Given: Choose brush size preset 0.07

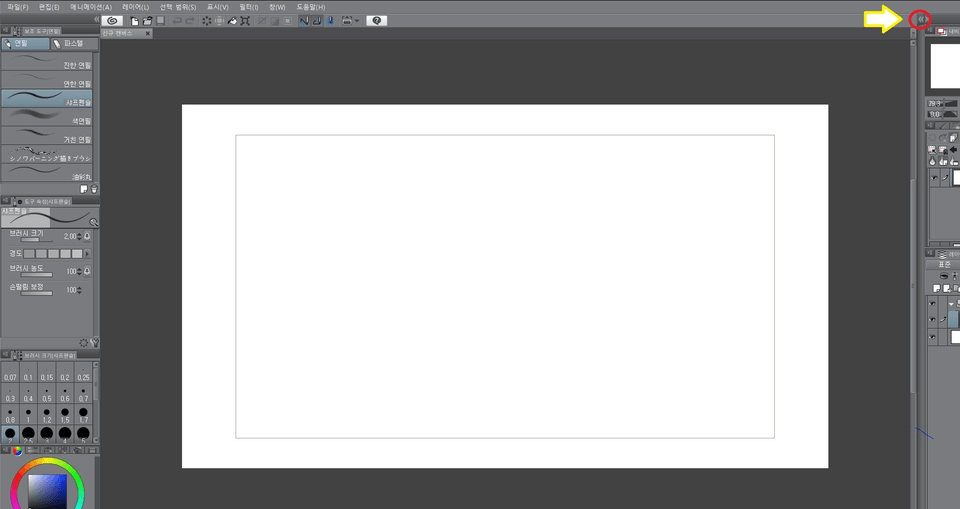Looking at the screenshot, I should click(x=10, y=372).
